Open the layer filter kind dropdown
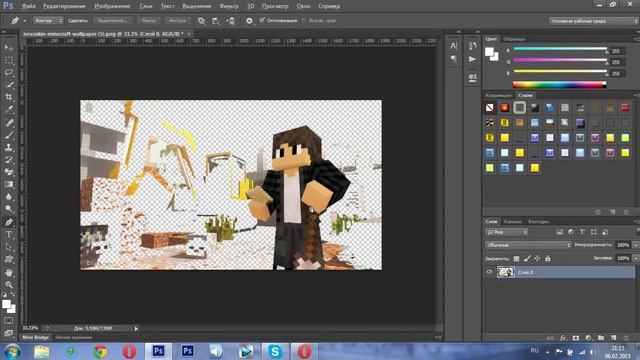Viewport: 640px width, 360px height. coord(507,232)
